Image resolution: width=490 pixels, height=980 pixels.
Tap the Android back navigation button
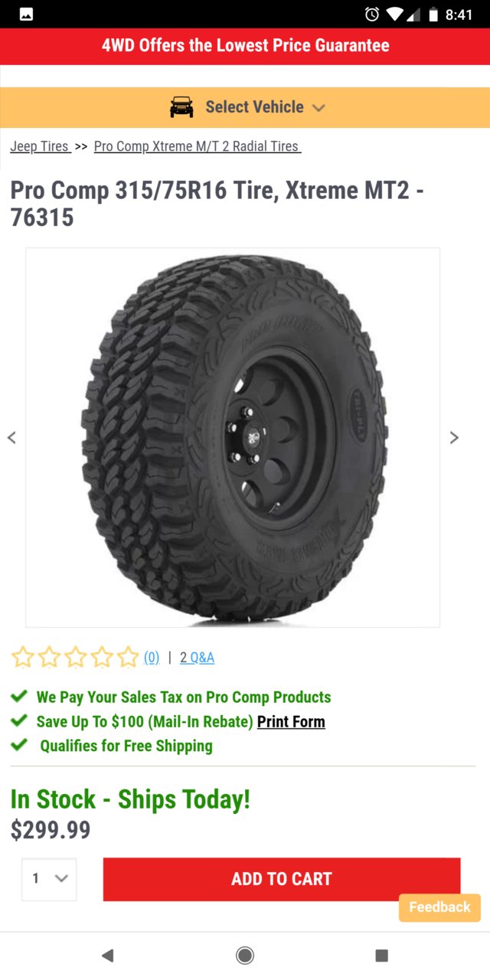coord(107,955)
